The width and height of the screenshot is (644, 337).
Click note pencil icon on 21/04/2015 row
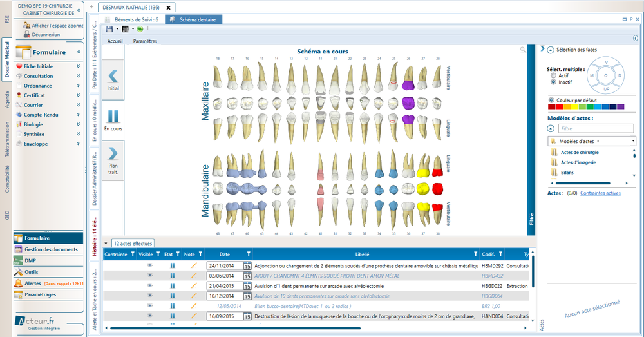click(193, 286)
